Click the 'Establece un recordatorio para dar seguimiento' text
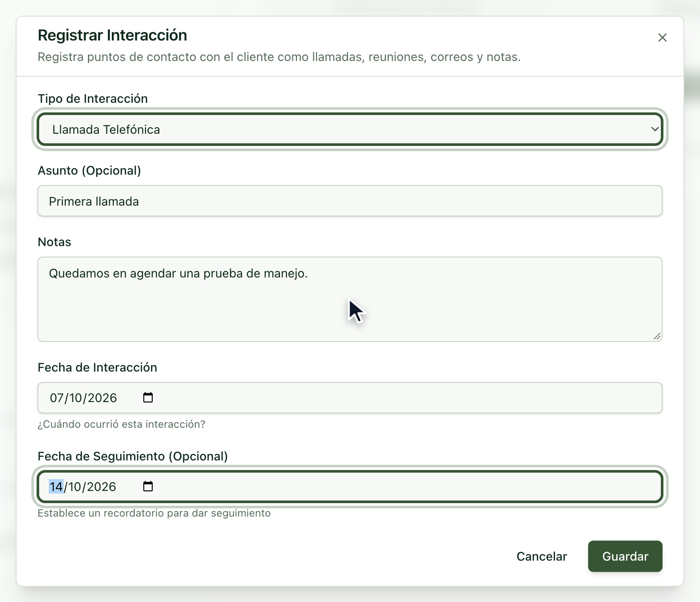The height and width of the screenshot is (602, 700). pyautogui.click(x=154, y=513)
